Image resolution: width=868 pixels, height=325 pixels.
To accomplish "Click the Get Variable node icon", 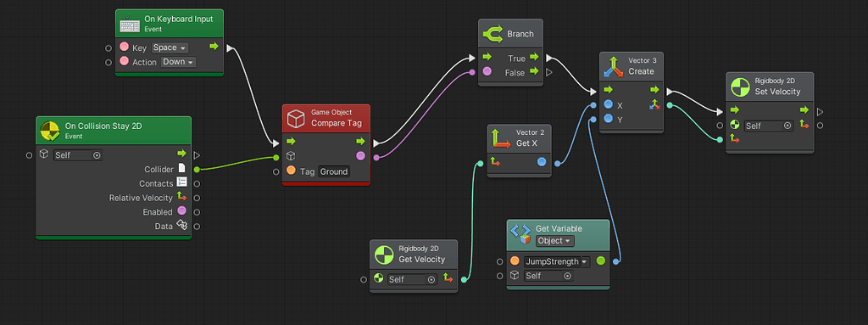I will click(x=520, y=234).
